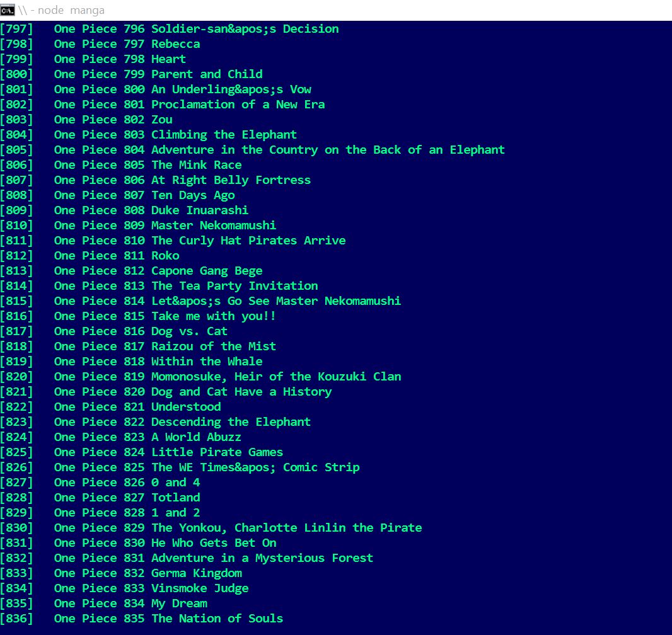Select line 'One Piece 821 Understood'
The height and width of the screenshot is (635, 672).
[137, 407]
